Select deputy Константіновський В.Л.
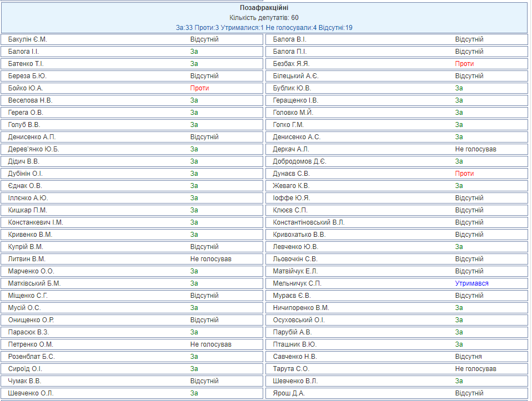532x401 pixels. point(309,222)
